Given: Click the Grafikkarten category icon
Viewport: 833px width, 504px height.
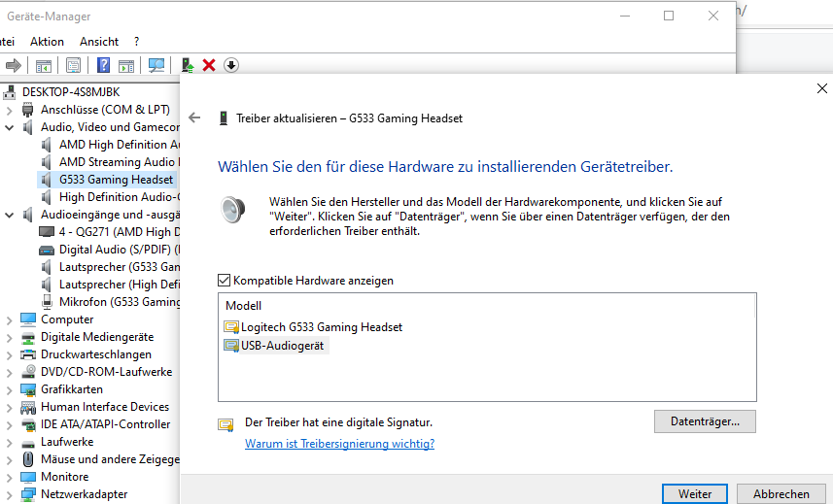Looking at the screenshot, I should 27,390.
